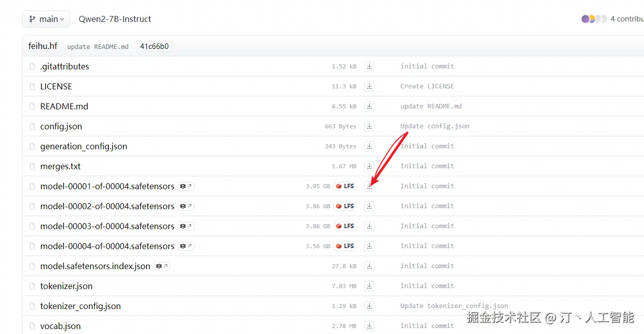Click the 7.03 MB file size
Image resolution: width=644 pixels, height=334 pixels.
[x=344, y=286]
